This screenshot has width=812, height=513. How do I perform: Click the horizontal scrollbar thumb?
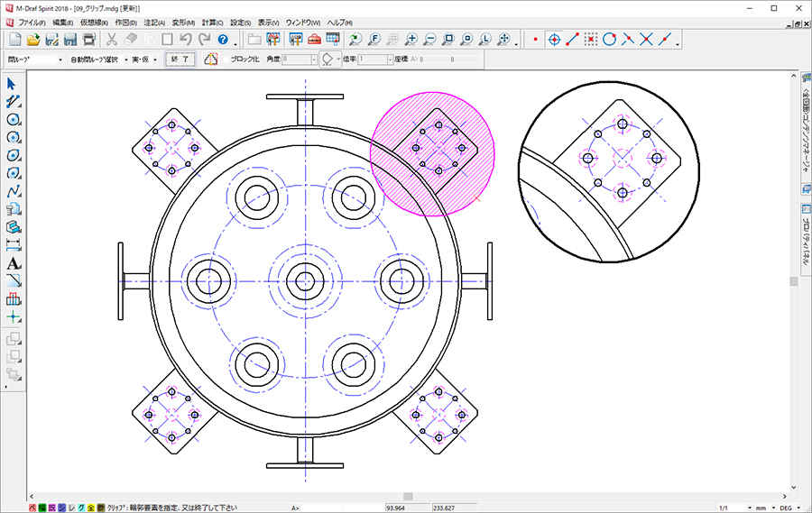point(408,496)
